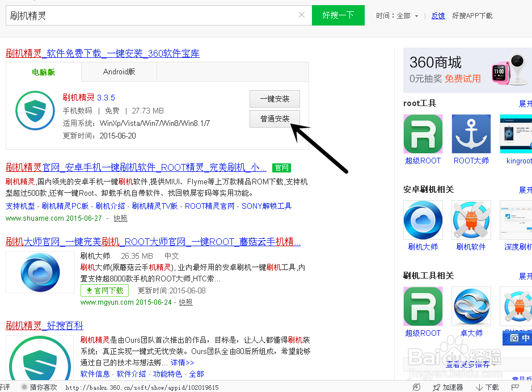Click the SONY解锁工具 sublink

click(267, 206)
